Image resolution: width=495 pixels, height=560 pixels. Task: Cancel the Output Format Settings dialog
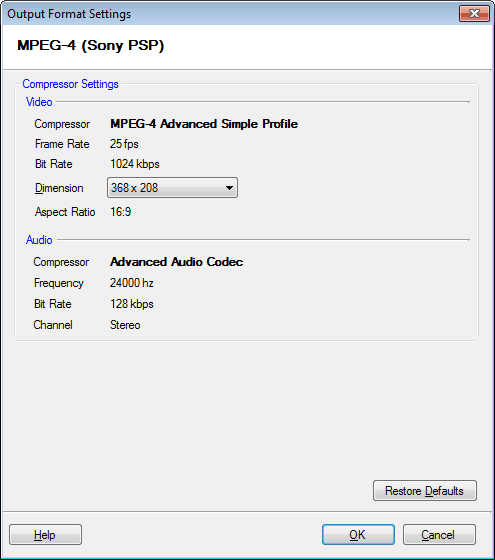click(x=439, y=535)
